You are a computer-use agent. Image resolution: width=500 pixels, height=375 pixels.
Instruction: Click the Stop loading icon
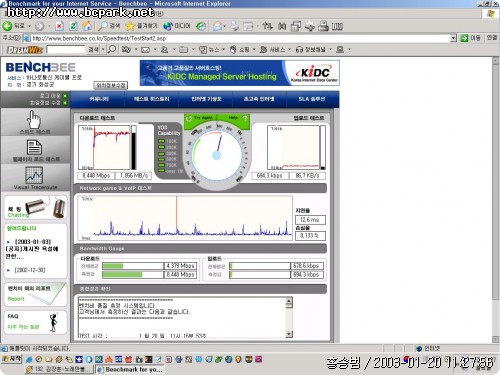click(59, 26)
